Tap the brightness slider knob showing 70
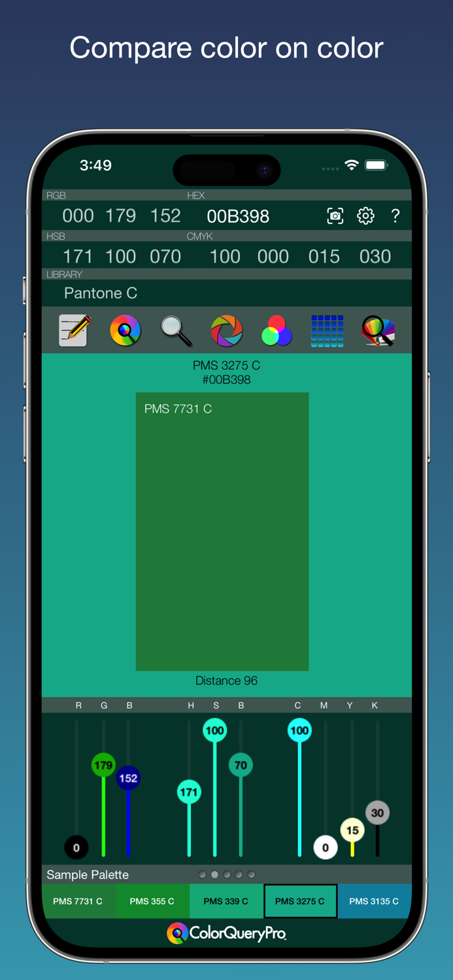453x980 pixels. pyautogui.click(x=241, y=765)
